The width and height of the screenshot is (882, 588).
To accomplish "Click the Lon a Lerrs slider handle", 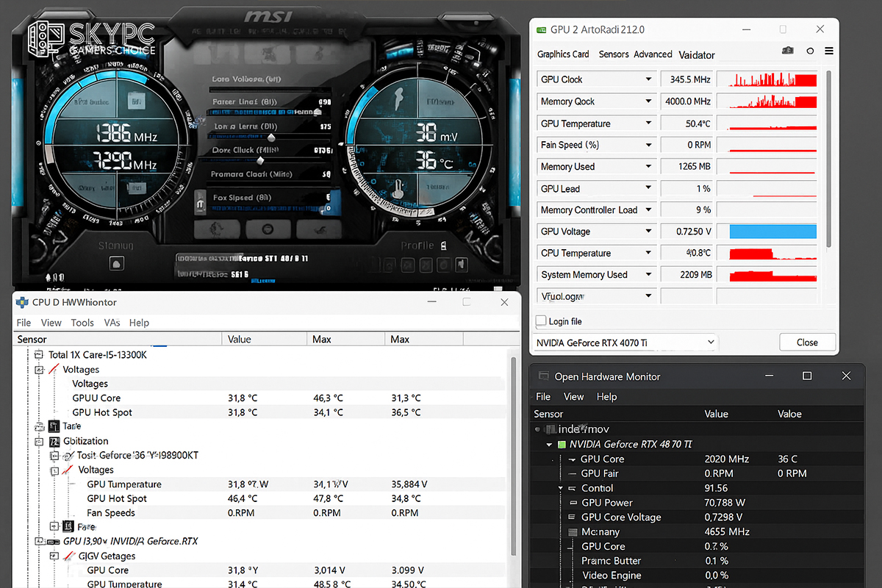I will point(270,137).
